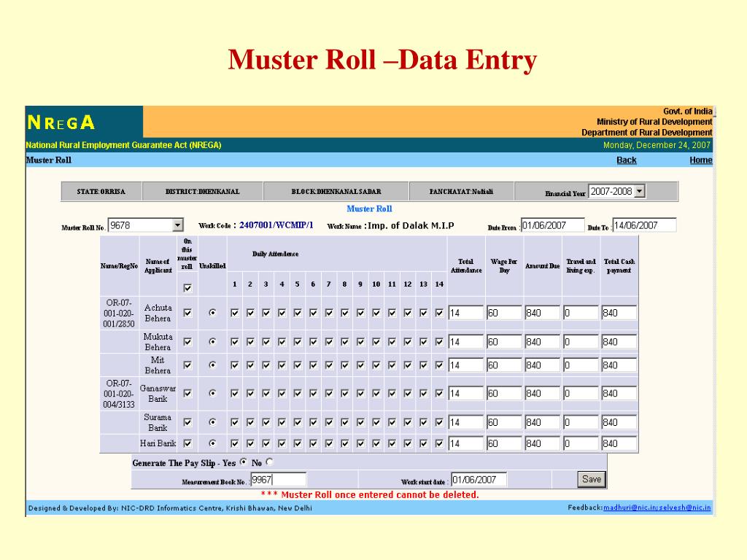Click work code 2407001/WCMIP/1
This screenshot has height=560, width=747.
click(x=276, y=225)
